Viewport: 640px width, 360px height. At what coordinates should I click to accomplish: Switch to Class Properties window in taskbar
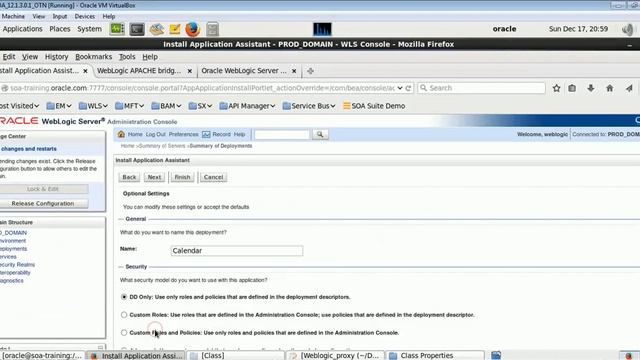(x=435, y=356)
